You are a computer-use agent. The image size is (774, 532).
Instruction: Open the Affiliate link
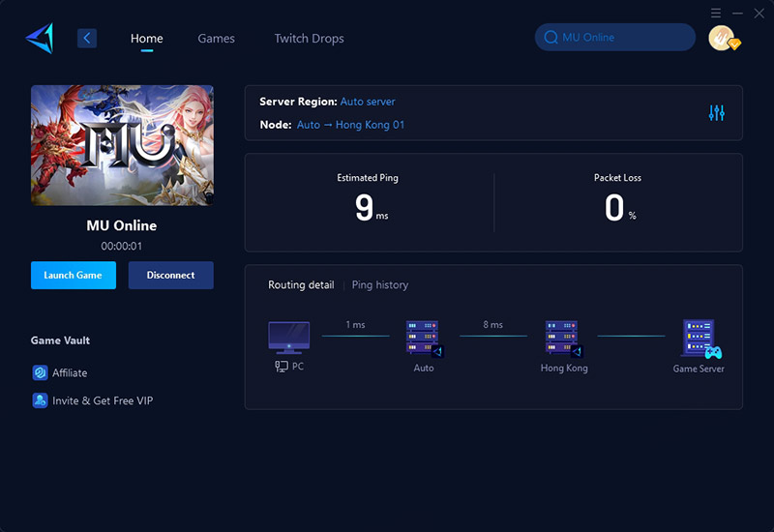pos(70,373)
